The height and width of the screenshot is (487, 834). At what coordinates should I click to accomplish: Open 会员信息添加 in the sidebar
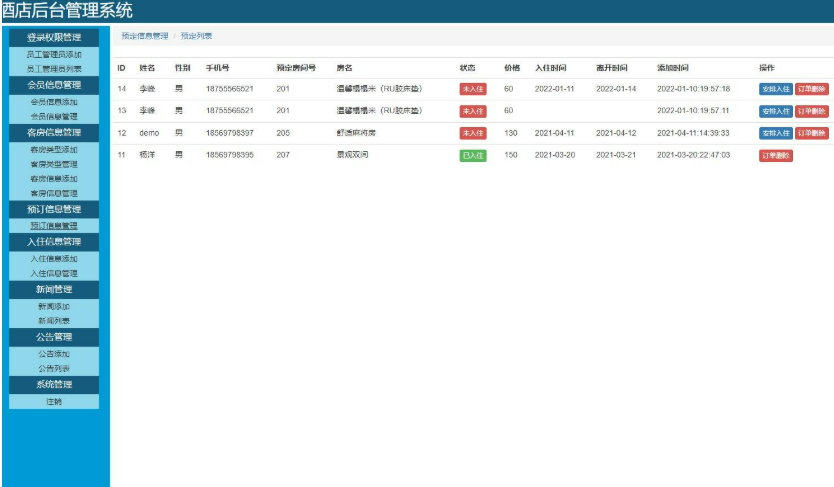(54, 102)
